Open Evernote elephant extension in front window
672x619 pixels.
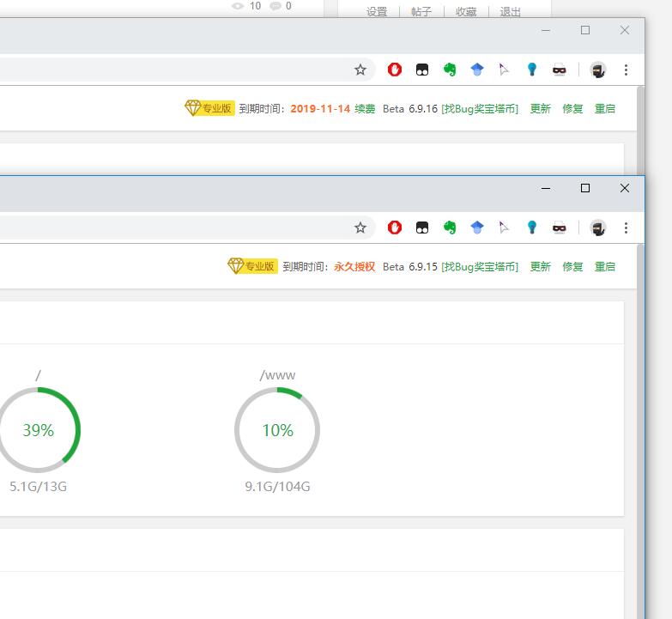(450, 228)
